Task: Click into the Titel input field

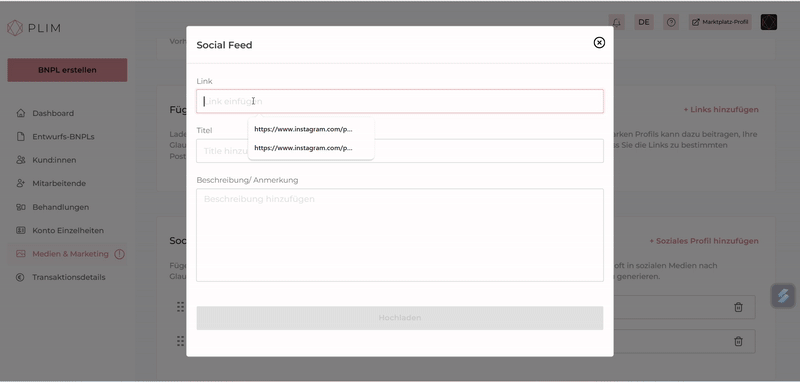Action: [399, 151]
